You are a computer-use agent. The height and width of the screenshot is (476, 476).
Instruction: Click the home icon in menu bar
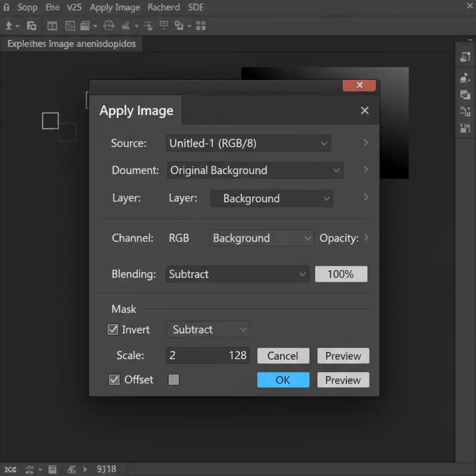click(6, 7)
